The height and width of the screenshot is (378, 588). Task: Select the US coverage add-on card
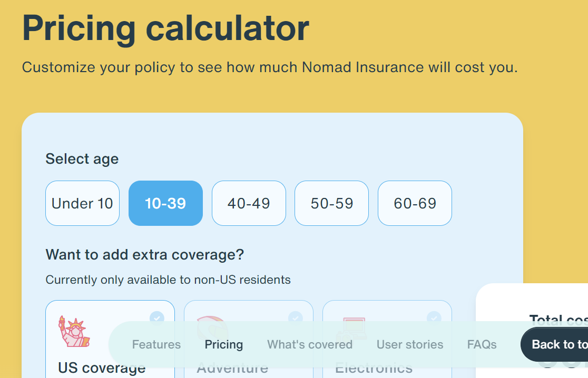pos(110,339)
